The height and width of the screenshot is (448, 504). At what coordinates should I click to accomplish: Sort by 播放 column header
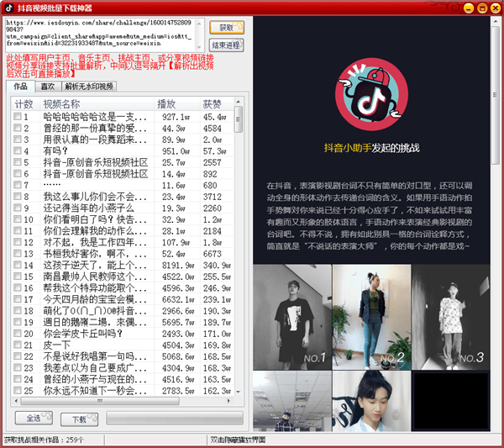click(x=177, y=104)
